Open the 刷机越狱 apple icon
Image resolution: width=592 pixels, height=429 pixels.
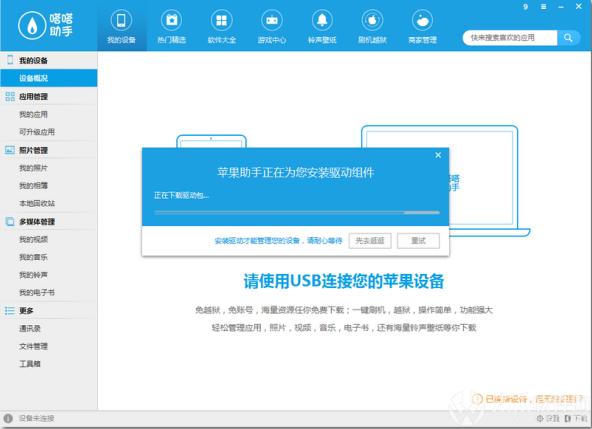point(372,20)
